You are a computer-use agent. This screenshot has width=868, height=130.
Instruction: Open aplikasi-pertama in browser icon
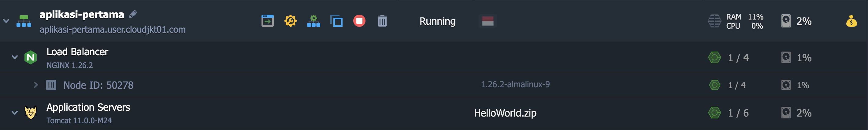coord(268,21)
